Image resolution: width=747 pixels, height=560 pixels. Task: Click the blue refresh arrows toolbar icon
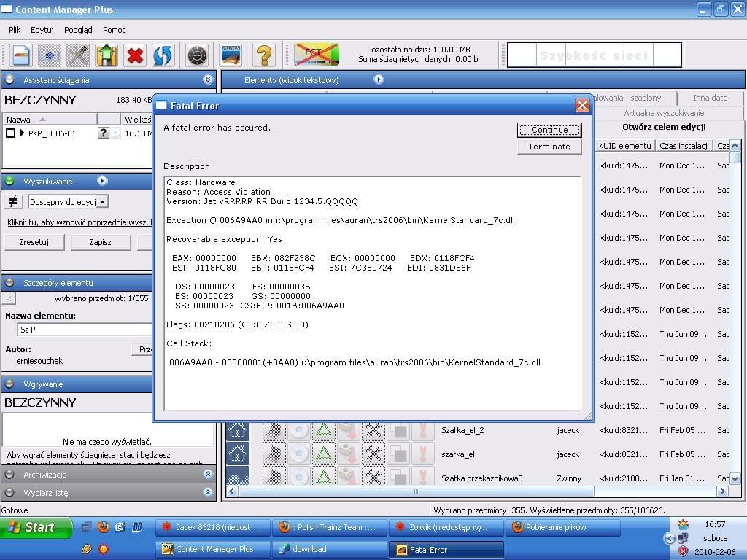tap(163, 55)
